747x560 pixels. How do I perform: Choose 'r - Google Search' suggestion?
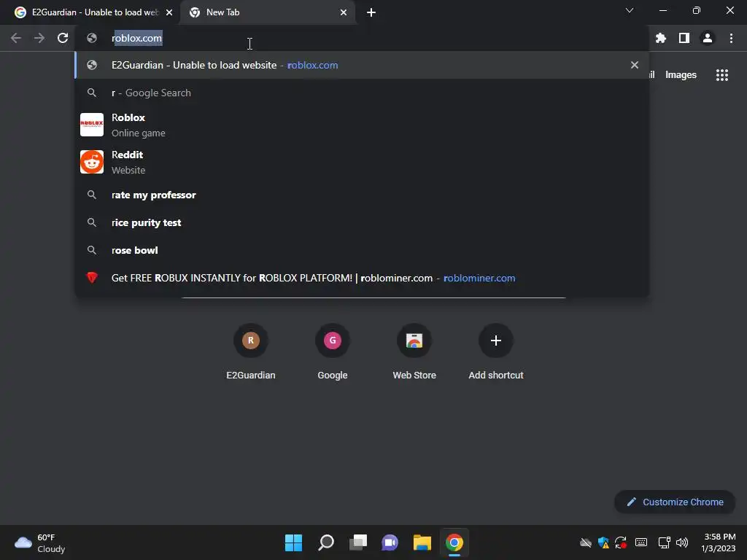pos(362,93)
